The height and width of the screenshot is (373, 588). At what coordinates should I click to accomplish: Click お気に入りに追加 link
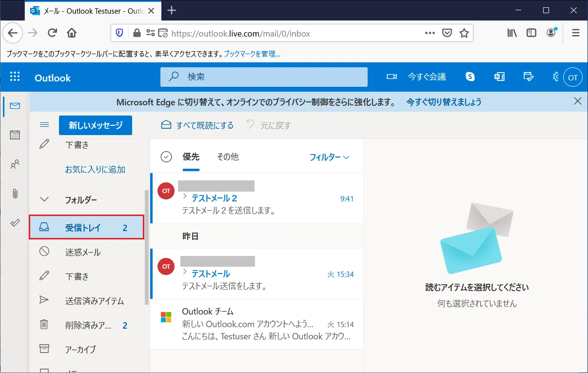pyautogui.click(x=95, y=170)
